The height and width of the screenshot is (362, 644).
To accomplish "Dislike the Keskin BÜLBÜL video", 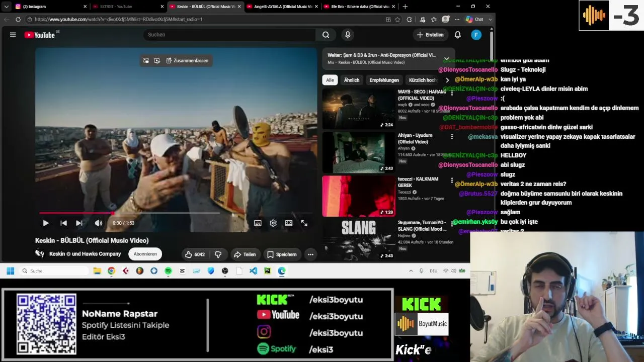I will (x=218, y=254).
